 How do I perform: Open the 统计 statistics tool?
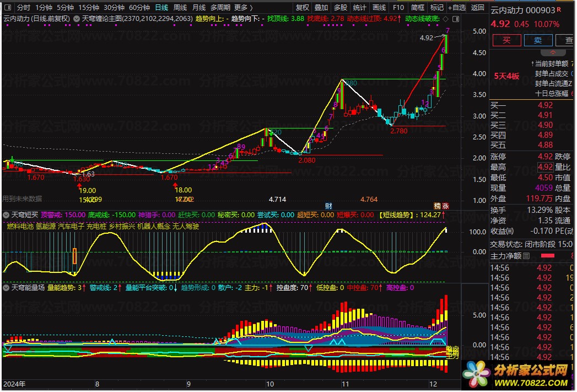tap(359, 7)
